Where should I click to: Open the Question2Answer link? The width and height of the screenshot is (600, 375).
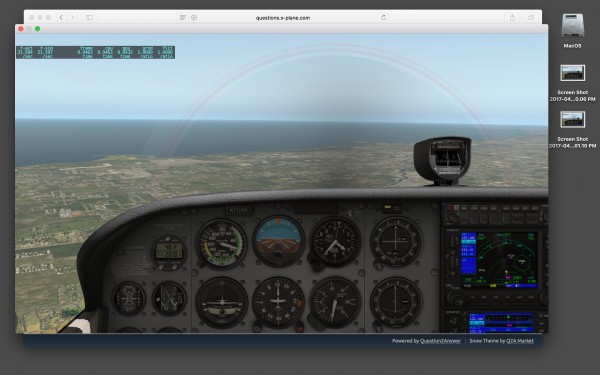440,341
